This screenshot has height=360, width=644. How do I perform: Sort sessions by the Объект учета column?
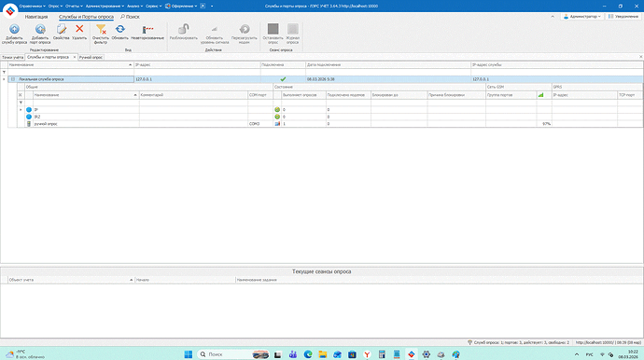point(71,280)
